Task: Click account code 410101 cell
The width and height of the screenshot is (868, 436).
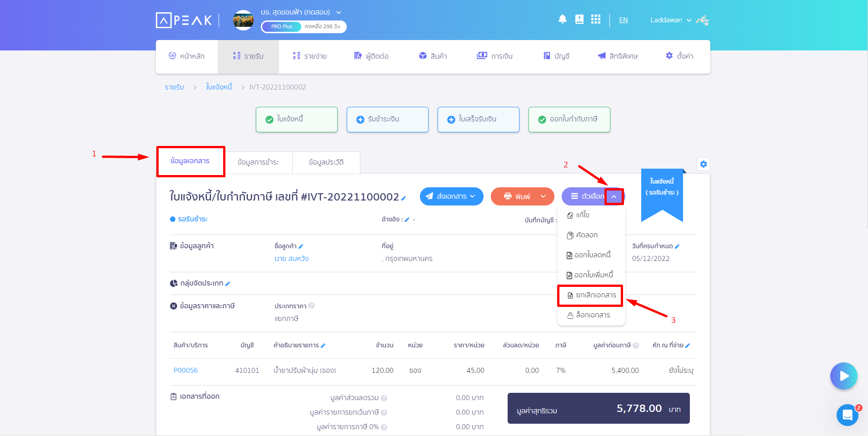Action: click(247, 371)
